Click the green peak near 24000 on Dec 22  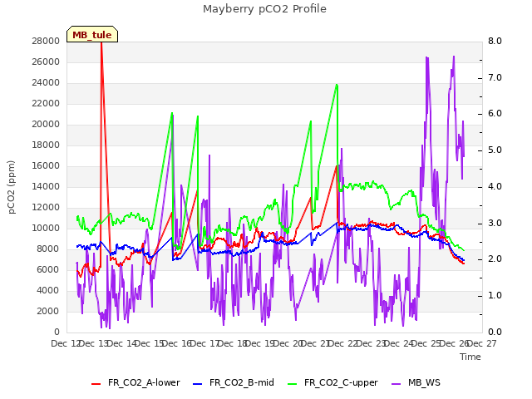pos(337,85)
